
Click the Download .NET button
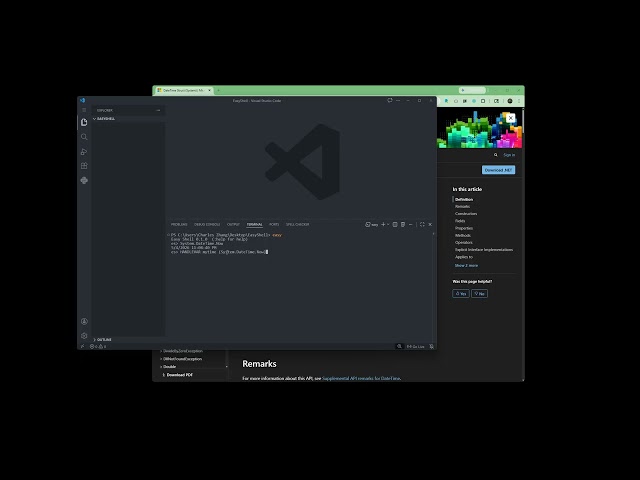click(498, 170)
